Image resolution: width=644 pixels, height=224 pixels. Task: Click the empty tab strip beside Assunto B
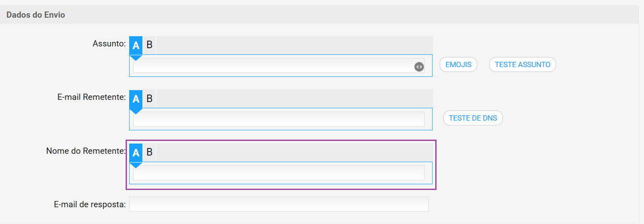pyautogui.click(x=295, y=45)
